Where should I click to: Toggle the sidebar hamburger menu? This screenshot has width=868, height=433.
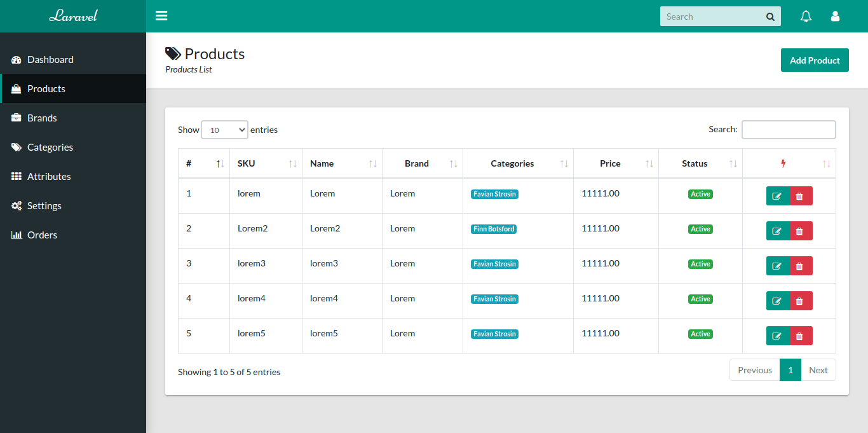[x=161, y=16]
